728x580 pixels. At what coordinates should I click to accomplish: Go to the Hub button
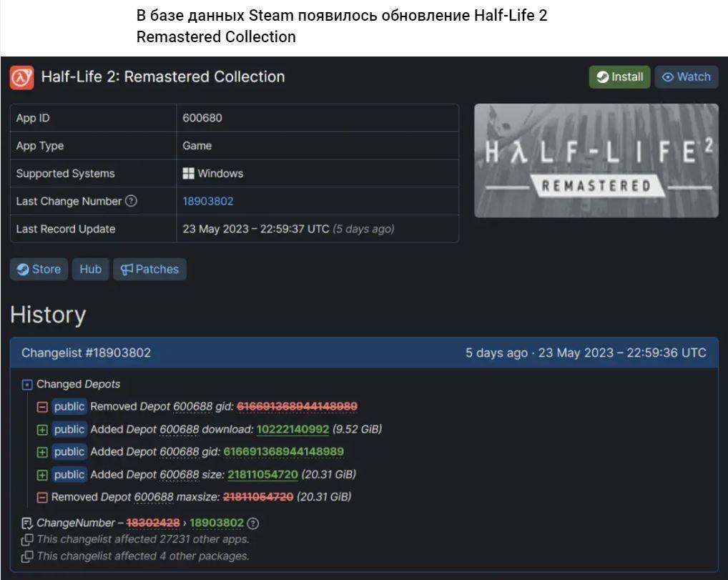[x=91, y=270]
